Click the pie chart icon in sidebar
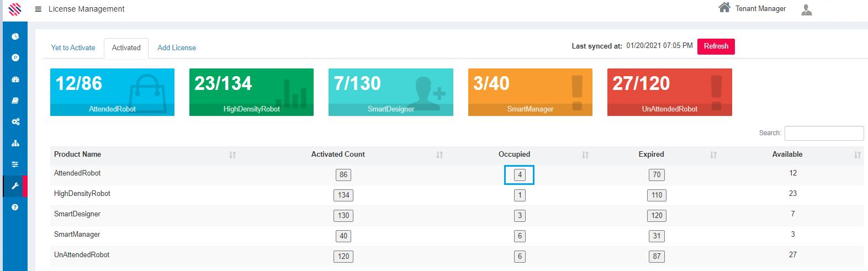The height and width of the screenshot is (271, 868). click(15, 36)
